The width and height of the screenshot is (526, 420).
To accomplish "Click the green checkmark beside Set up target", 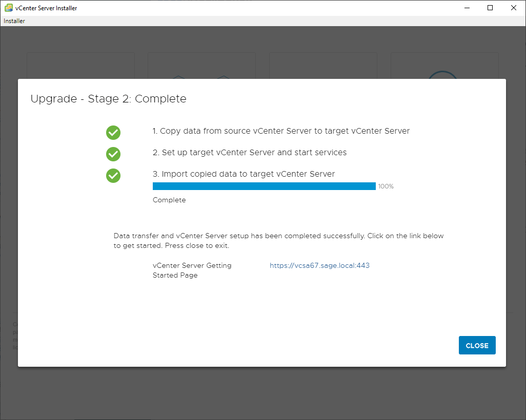I will (x=113, y=154).
